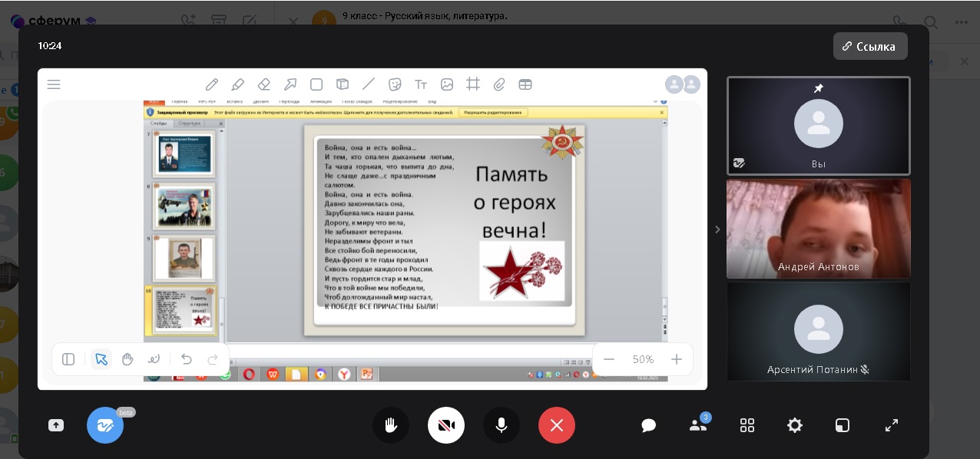Activate the cursor selection tool

click(x=101, y=359)
